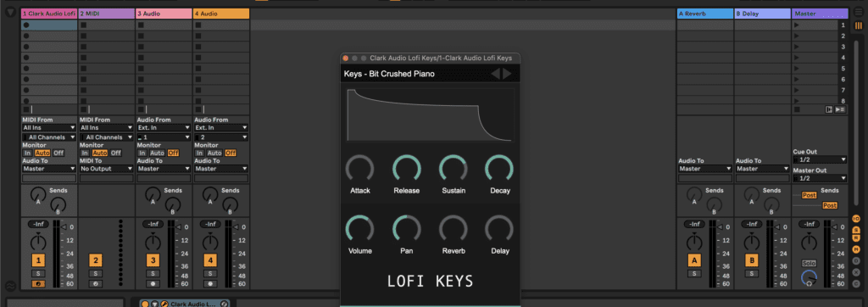The height and width of the screenshot is (307, 868).
Task: Toggle track 2 activator button
Action: tap(95, 260)
